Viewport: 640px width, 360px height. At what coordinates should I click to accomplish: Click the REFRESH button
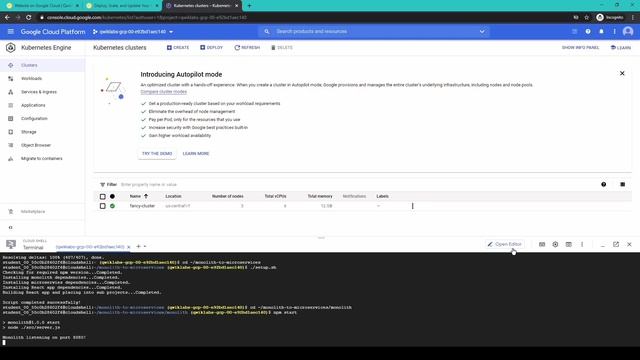[x=247, y=48]
